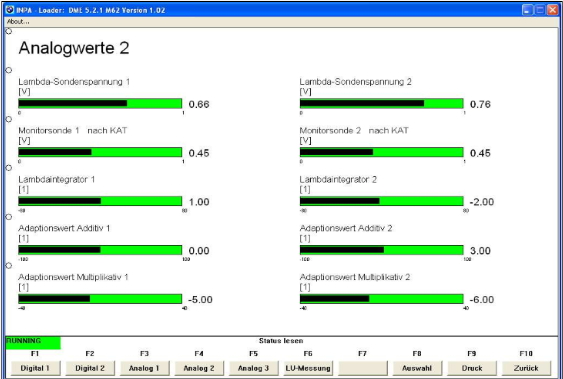The image size is (563, 379).
Task: Click the Adaptionswert Additiv 2 label
Action: click(346, 228)
